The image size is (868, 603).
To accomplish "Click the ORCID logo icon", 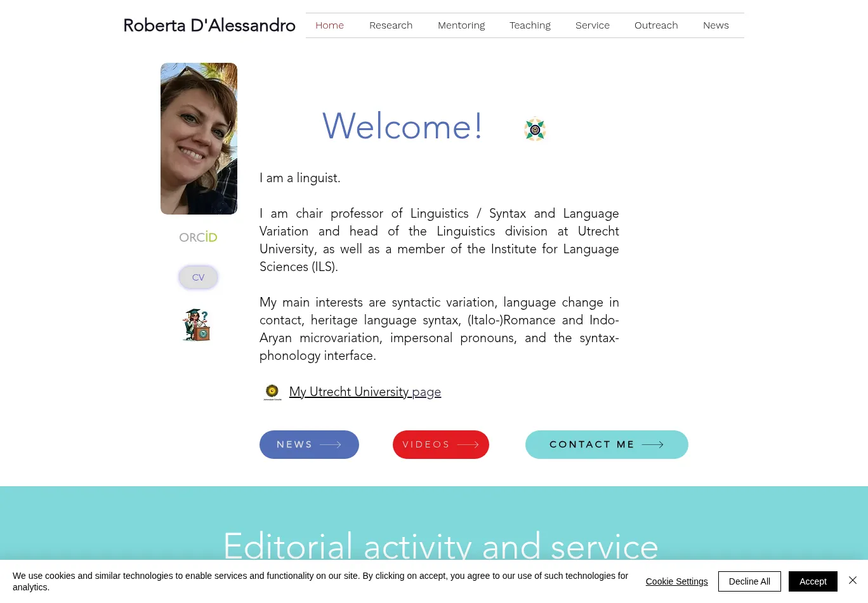I will tap(198, 237).
